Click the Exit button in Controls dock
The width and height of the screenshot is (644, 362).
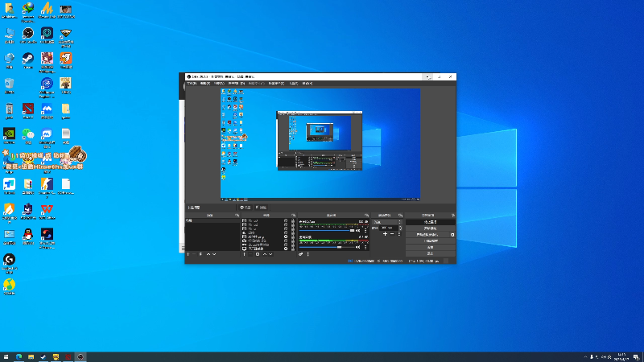[x=431, y=253]
